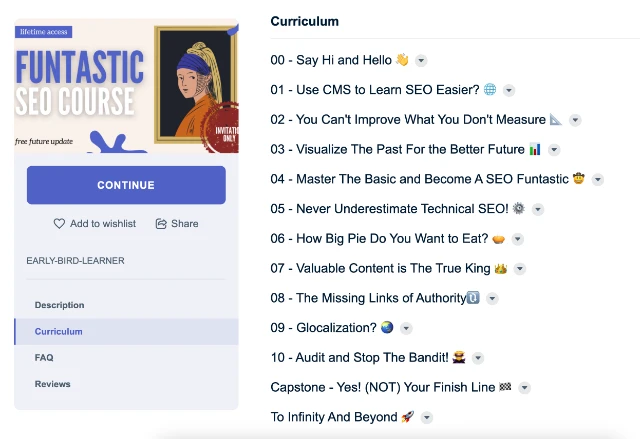
Task: Expand 01 - Use CMS to Learn SEO Easier
Action: click(x=509, y=90)
